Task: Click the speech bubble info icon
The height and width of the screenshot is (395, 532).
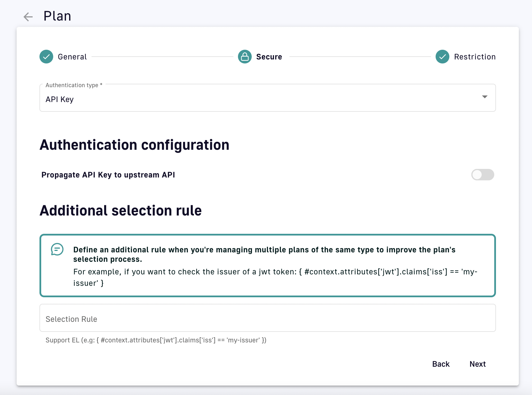Action: click(x=57, y=249)
